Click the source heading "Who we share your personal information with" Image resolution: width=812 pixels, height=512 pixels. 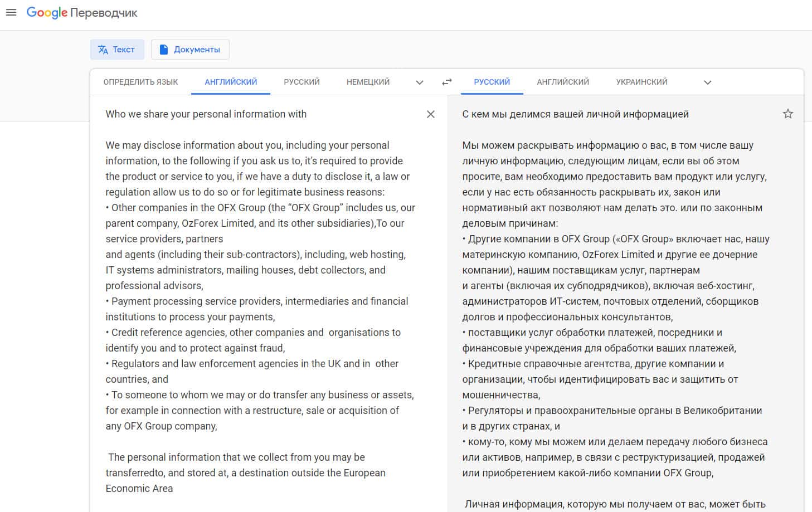[206, 114]
